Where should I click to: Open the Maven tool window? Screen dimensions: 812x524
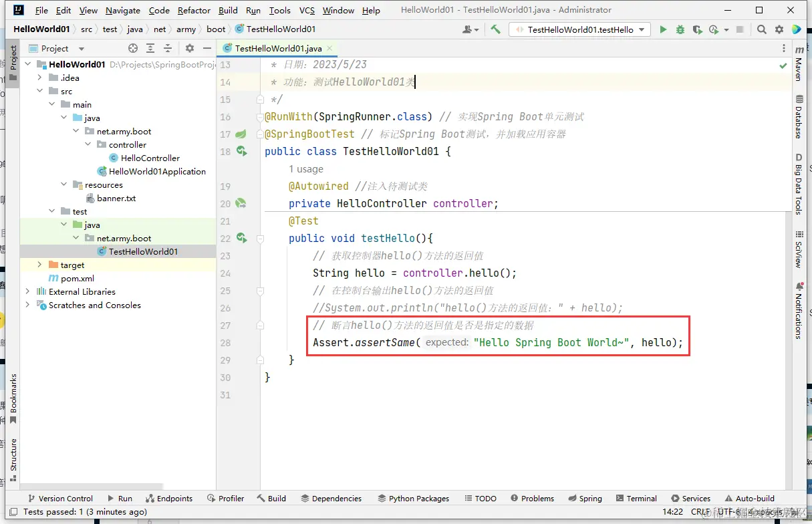coord(799,63)
